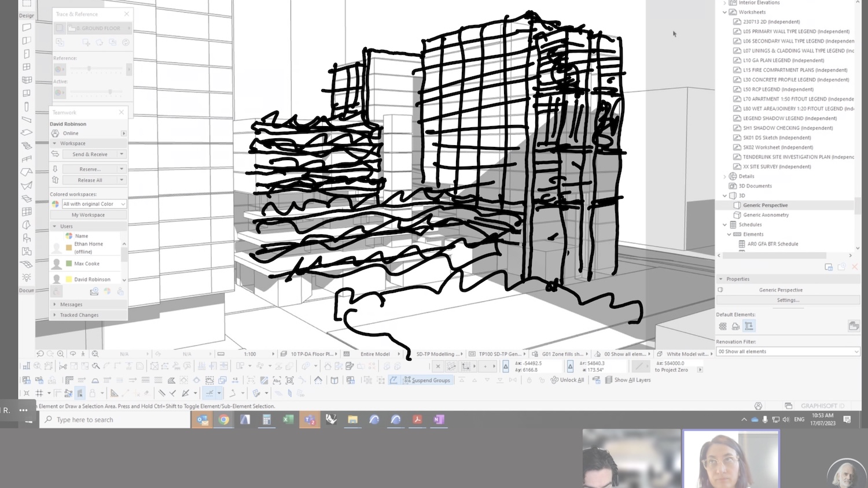
Task: Open the Renovation Filter dropdown
Action: [x=788, y=352]
